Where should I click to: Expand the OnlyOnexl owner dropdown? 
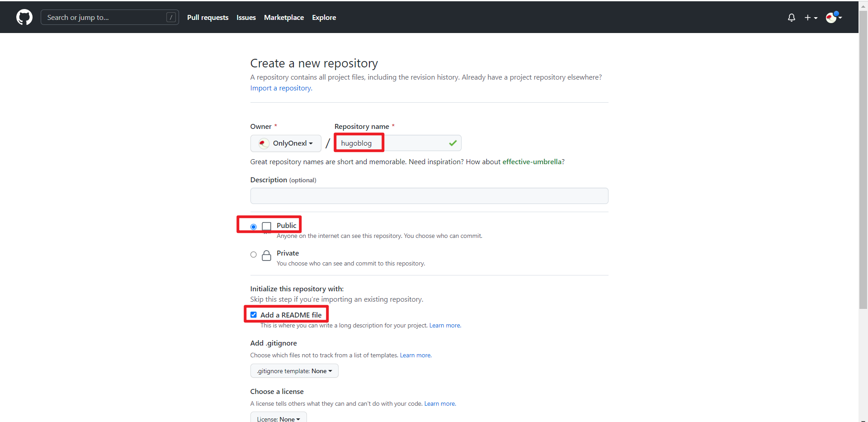(x=286, y=143)
